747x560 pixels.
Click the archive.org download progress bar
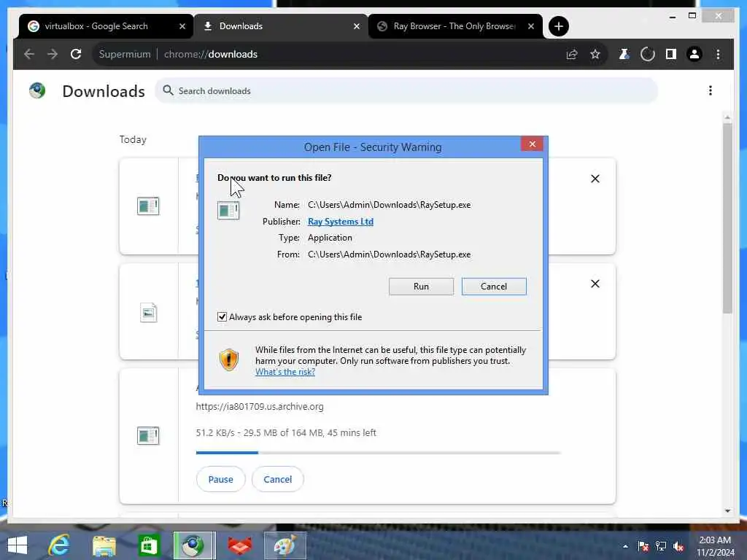(x=379, y=452)
